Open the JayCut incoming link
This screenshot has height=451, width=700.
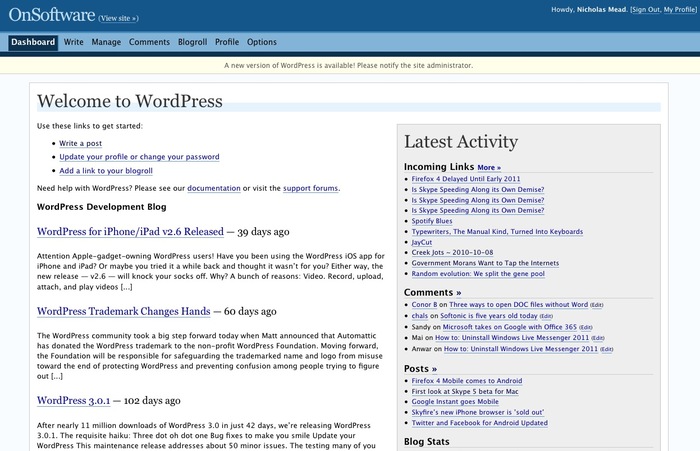[422, 242]
